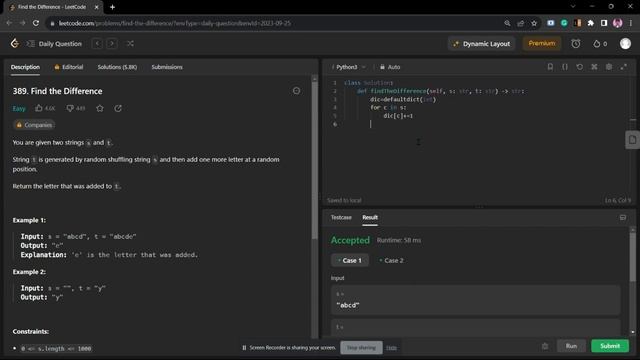Expand editor to fullscreen icon
The height and width of the screenshot is (360, 640).
point(624,67)
